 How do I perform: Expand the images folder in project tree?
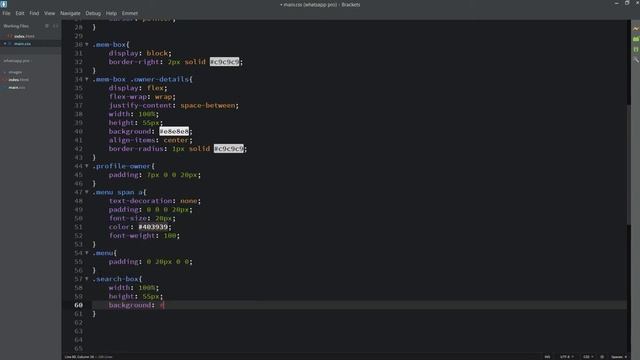(15, 72)
